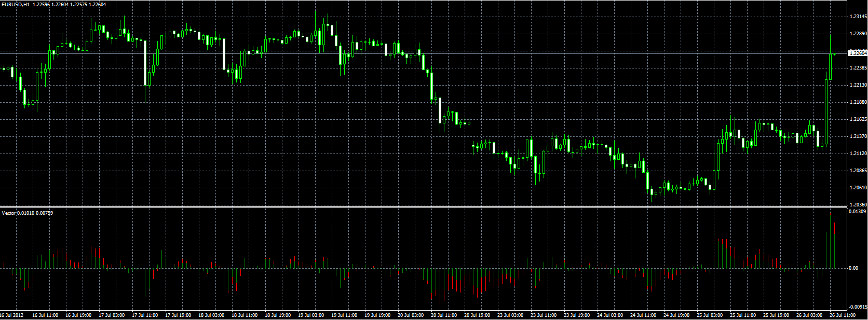Click the 17 Jul 19:00 time label
This screenshot has width=868, height=320.
[178, 315]
